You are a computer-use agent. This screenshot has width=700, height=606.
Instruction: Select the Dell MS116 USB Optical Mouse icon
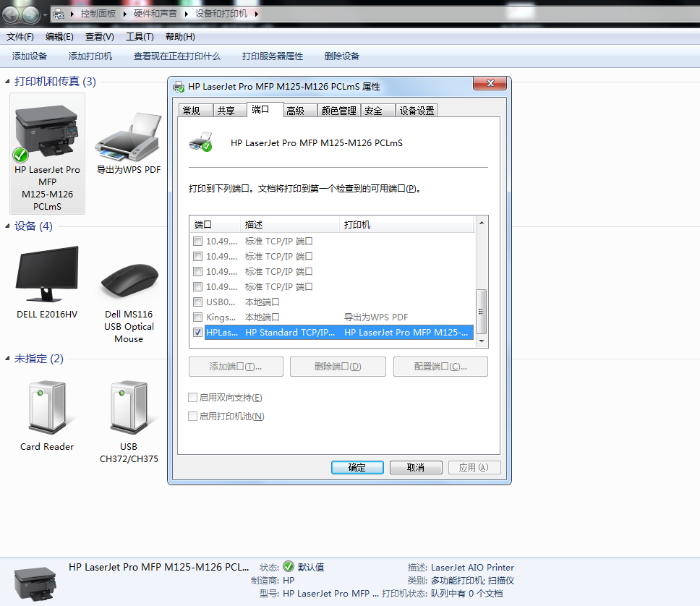pyautogui.click(x=128, y=278)
